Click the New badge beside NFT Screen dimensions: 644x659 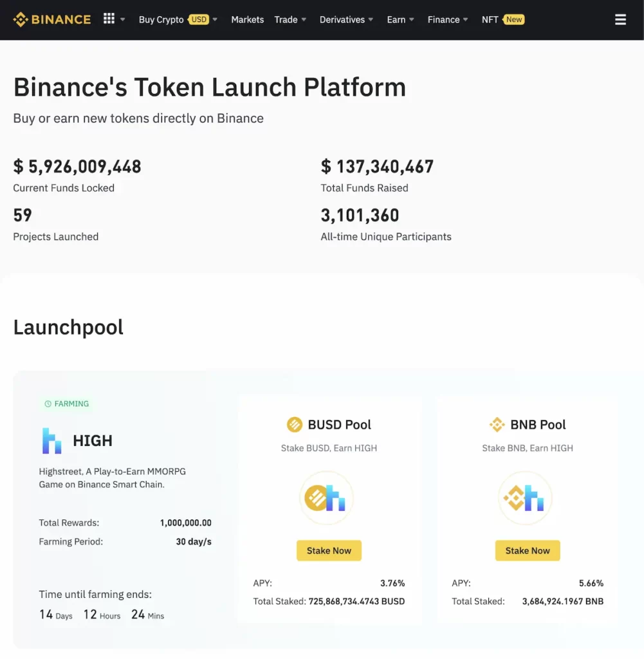[513, 19]
